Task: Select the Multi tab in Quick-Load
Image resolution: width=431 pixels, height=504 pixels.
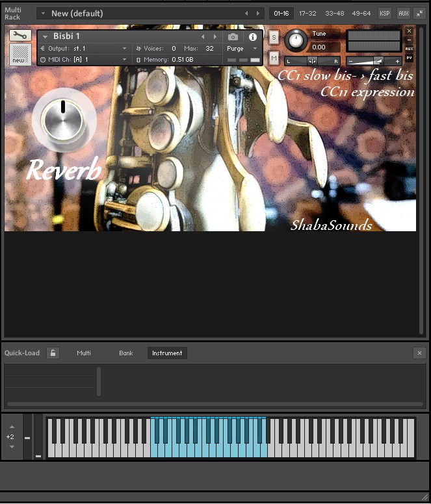Action: (84, 353)
